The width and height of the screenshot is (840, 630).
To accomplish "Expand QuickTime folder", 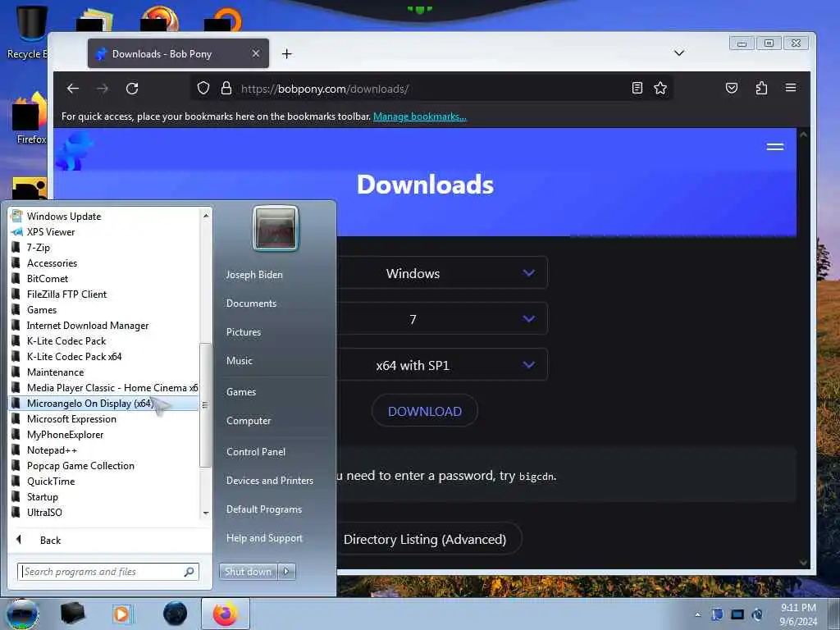I will pos(104,481).
